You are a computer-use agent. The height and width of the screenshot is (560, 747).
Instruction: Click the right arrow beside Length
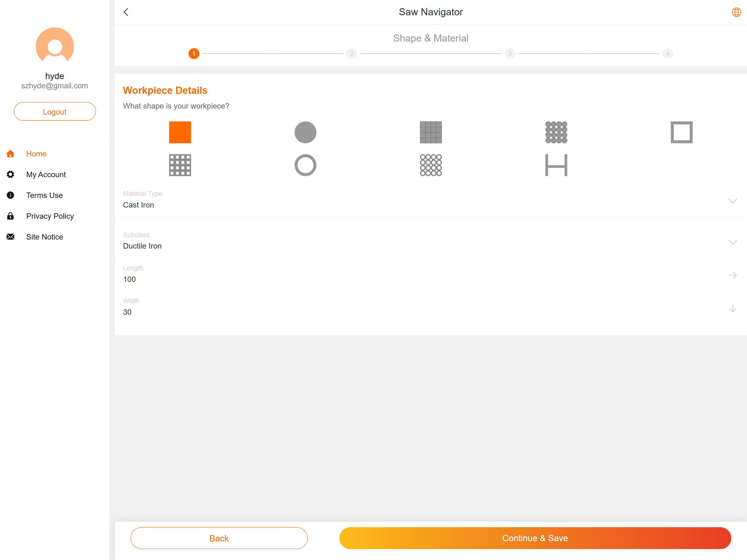[733, 275]
